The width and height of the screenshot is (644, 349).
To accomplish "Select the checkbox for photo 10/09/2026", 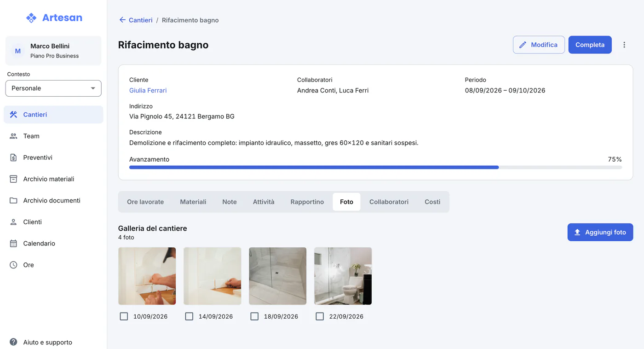I will pos(124,316).
